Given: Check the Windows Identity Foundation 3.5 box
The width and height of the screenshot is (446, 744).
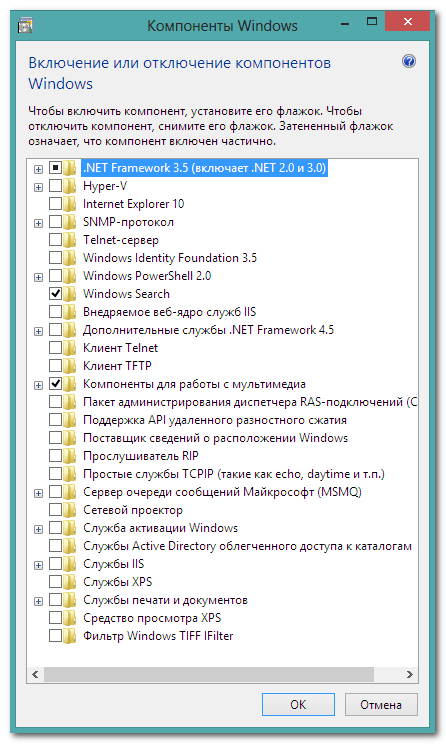Looking at the screenshot, I should pyautogui.click(x=56, y=258).
